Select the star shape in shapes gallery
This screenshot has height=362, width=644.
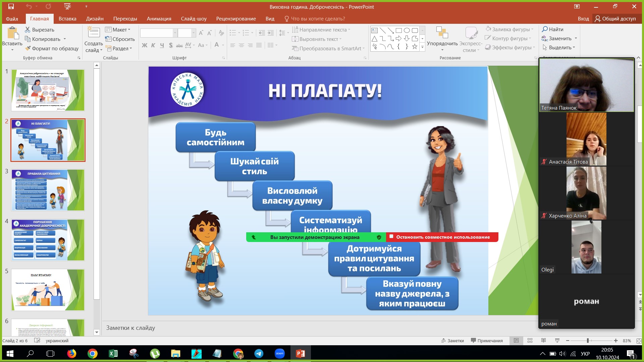[415, 47]
